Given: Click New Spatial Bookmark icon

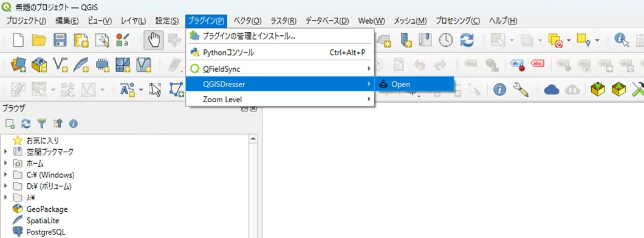Looking at the screenshot, I should 405,40.
